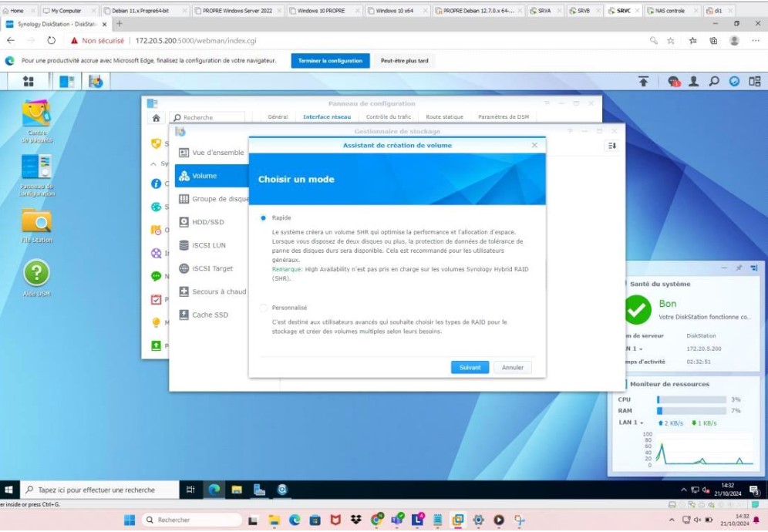Viewport: 768px width, 532px height.
Task: Switch to the Home VMware tab
Action: (18, 10)
